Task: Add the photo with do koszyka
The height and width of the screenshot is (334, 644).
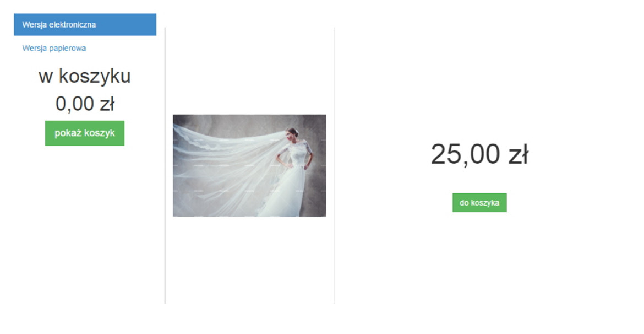Action: (479, 203)
